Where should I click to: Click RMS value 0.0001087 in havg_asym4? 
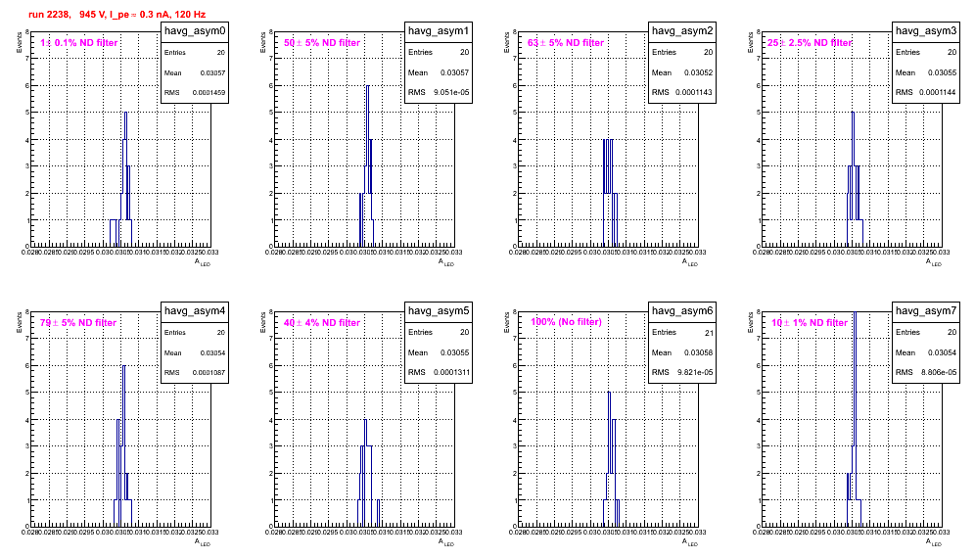click(x=209, y=373)
